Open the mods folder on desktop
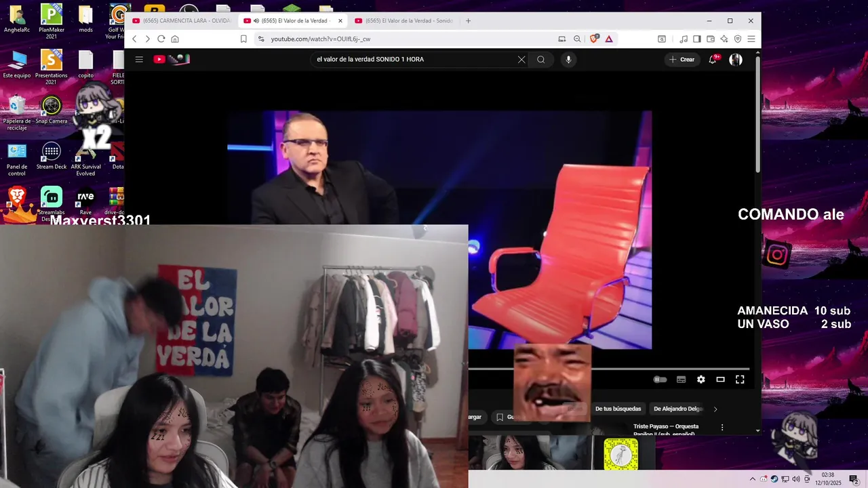Screen dimensions: 868x488 pyautogui.click(x=85, y=19)
